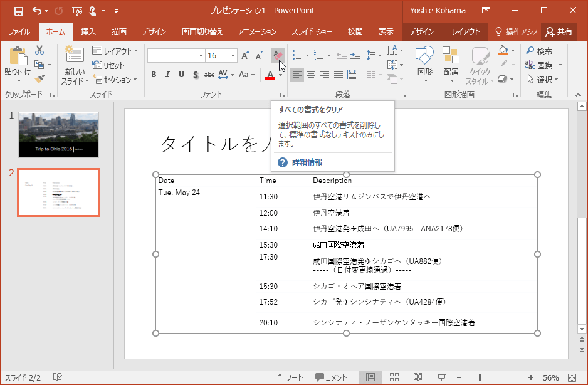Viewport: 588px width, 385px height.
Task: Open the スライド ショー ribbon tab
Action: 312,31
